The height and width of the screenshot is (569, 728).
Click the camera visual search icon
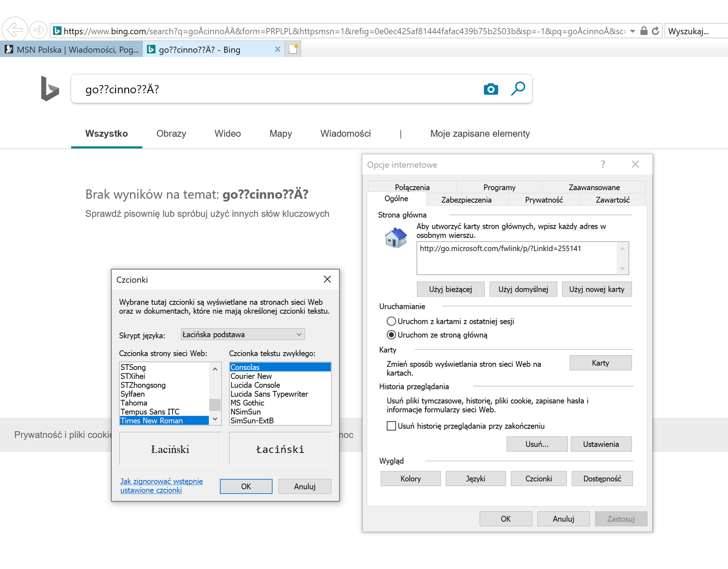pos(491,89)
